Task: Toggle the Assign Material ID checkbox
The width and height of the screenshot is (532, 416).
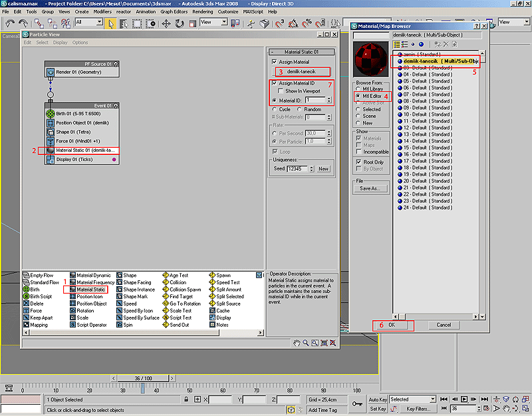Action: [275, 83]
